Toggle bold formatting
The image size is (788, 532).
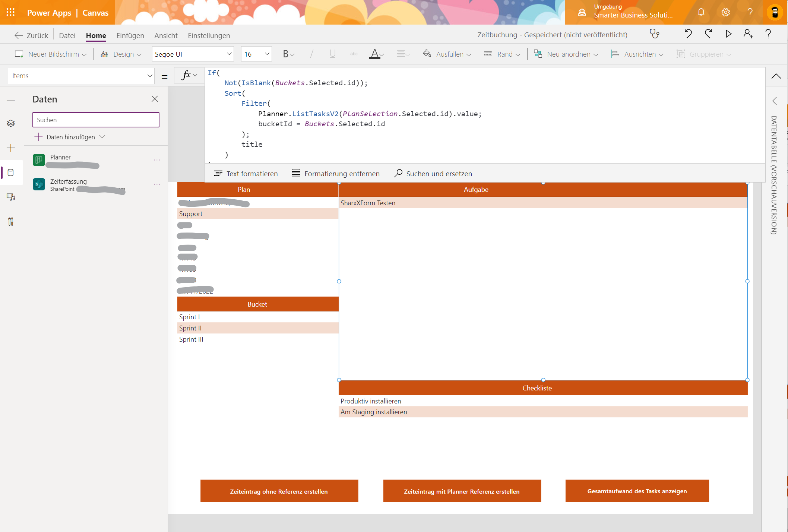coord(285,54)
